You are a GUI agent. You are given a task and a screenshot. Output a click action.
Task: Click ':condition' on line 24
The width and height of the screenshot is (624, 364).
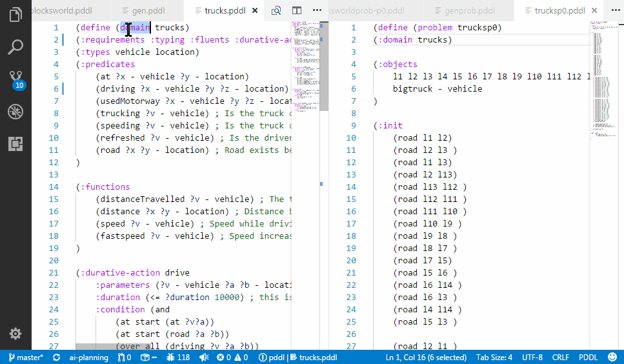[x=120, y=310]
